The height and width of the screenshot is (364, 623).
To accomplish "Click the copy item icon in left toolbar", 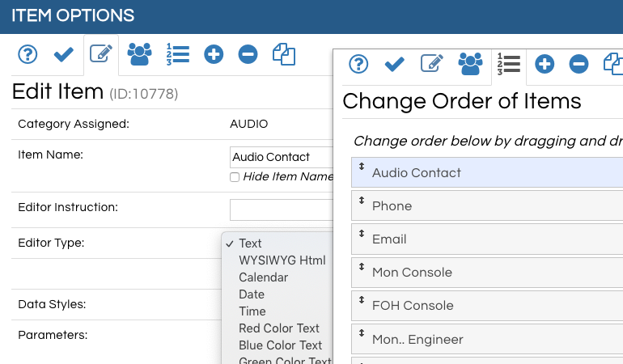I will [284, 54].
